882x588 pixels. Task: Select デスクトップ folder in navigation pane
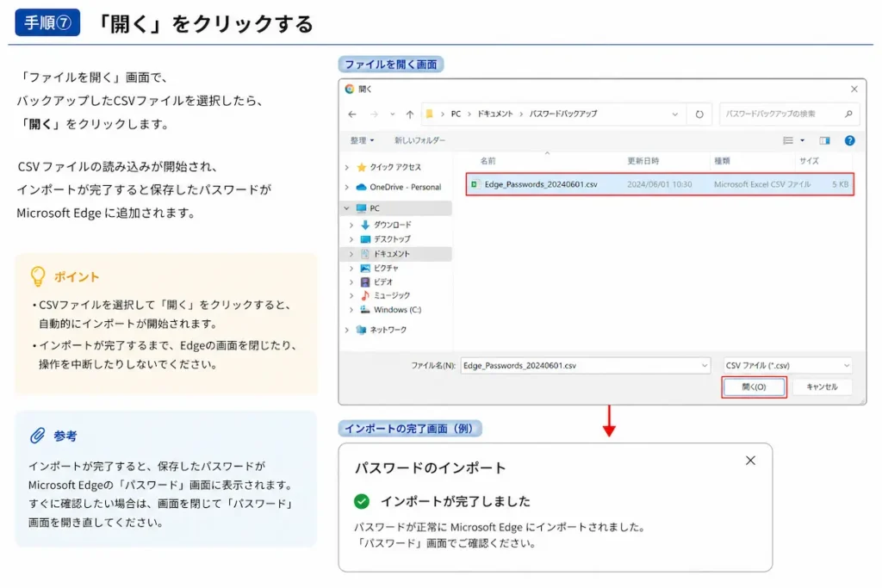[x=392, y=239]
